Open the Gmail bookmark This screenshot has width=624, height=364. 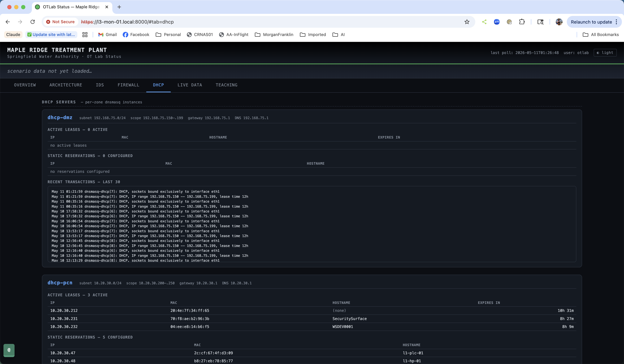107,35
